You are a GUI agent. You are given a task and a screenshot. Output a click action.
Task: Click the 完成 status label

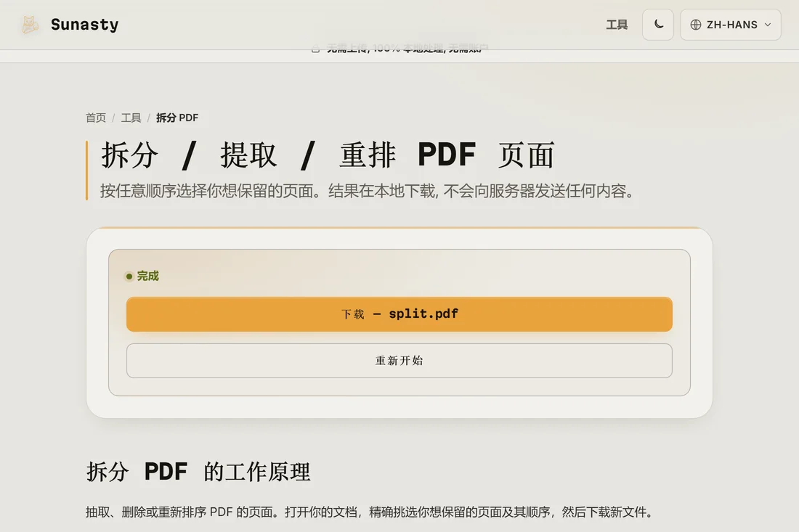pyautogui.click(x=147, y=276)
